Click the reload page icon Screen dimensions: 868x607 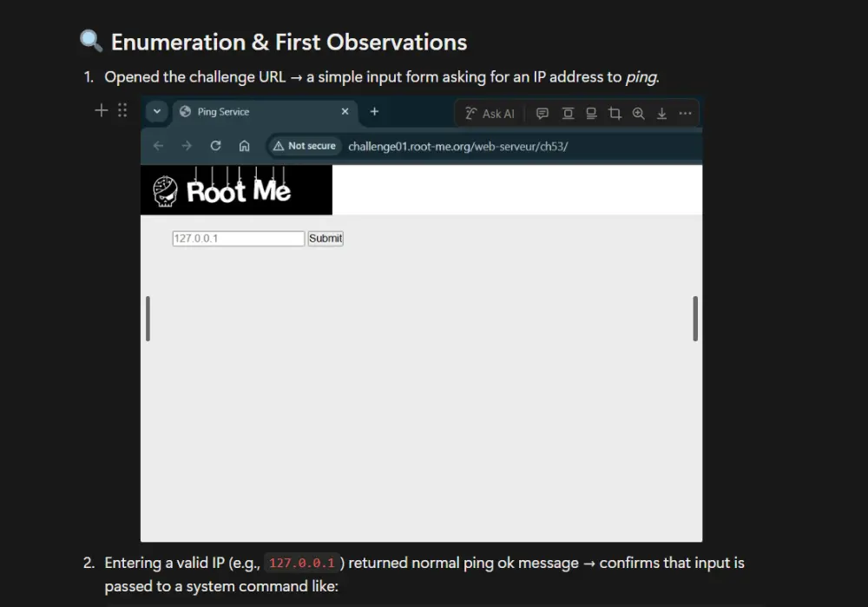tap(215, 146)
